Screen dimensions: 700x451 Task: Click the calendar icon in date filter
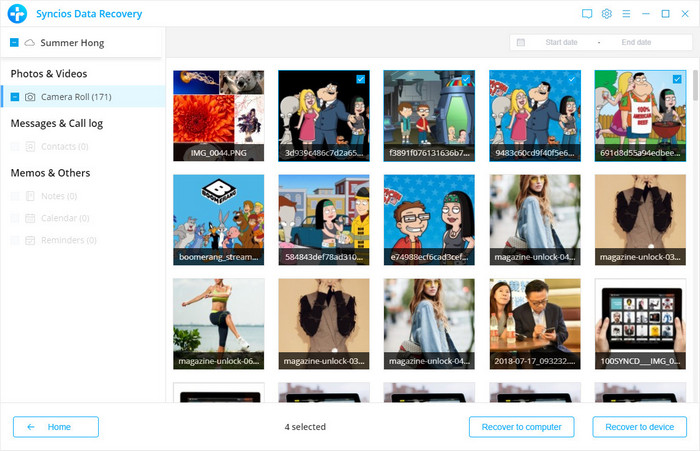521,42
